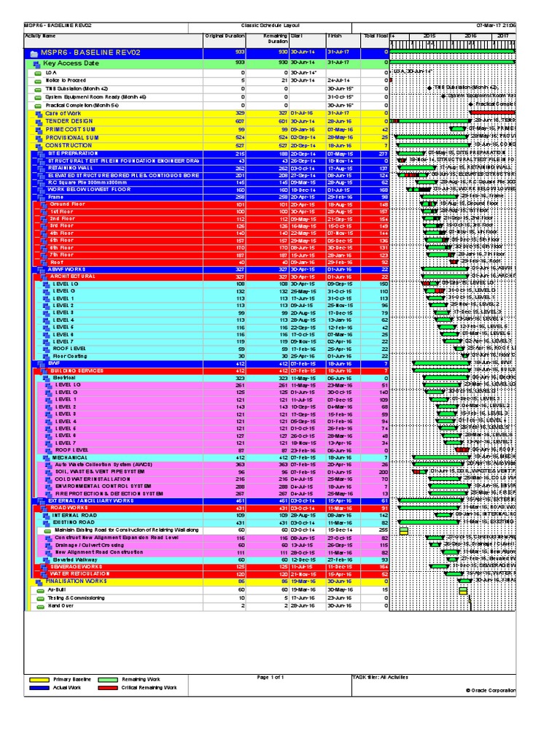560x747 pixels.
Task: Click the WBS icon beside RETAINING WALL
Action: point(41,169)
